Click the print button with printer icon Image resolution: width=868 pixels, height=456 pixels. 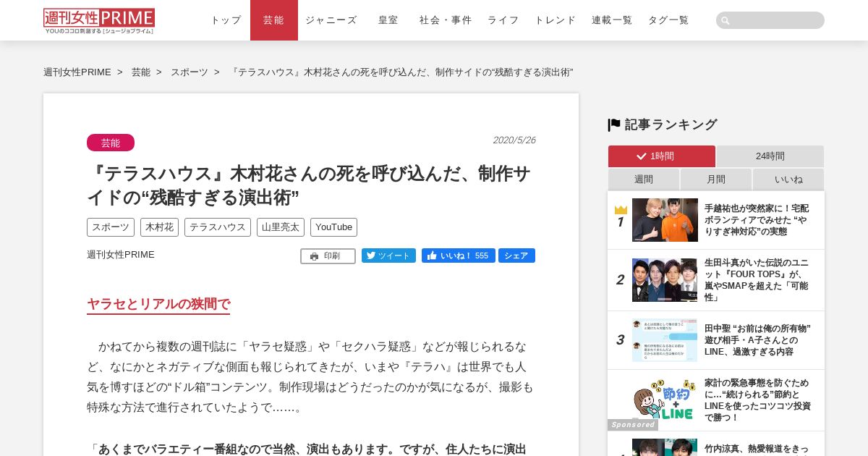[328, 256]
